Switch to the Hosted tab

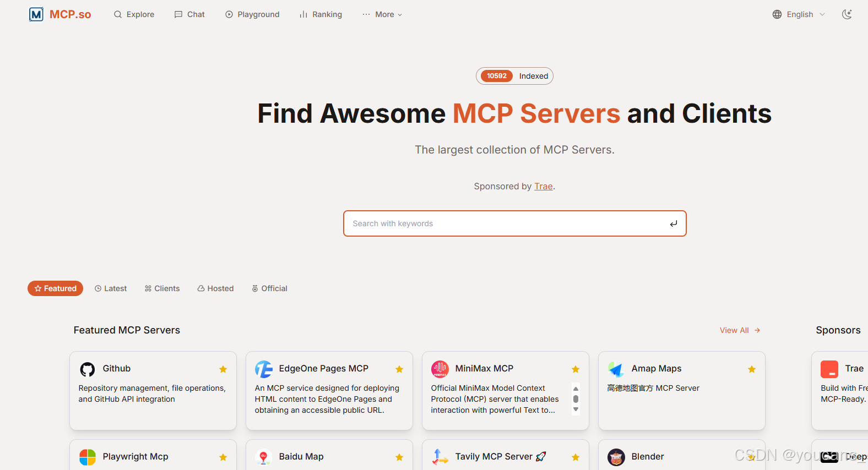click(x=215, y=288)
